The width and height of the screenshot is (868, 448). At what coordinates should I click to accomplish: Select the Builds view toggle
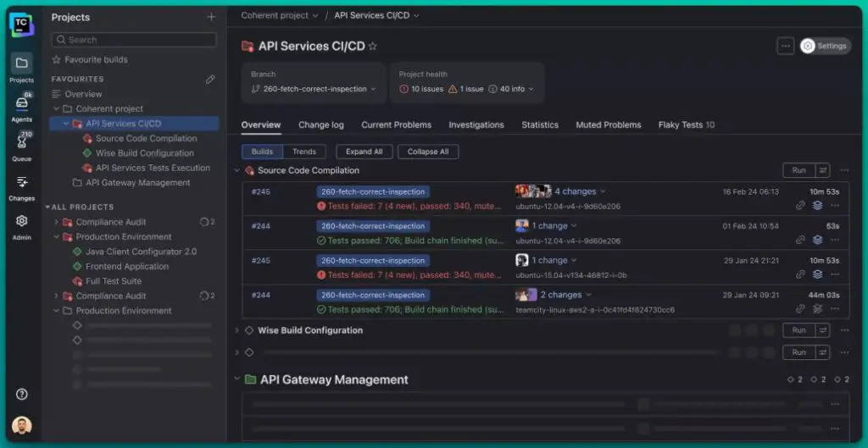[x=263, y=152]
